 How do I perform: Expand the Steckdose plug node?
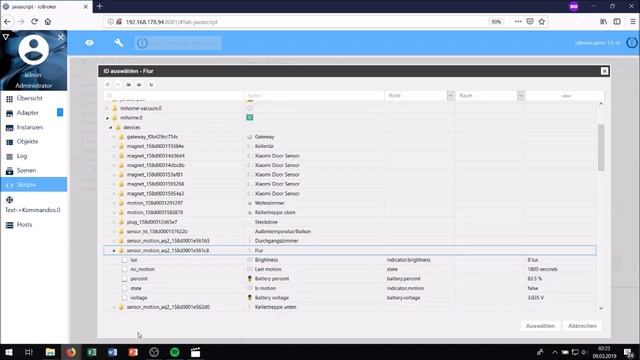(x=114, y=222)
